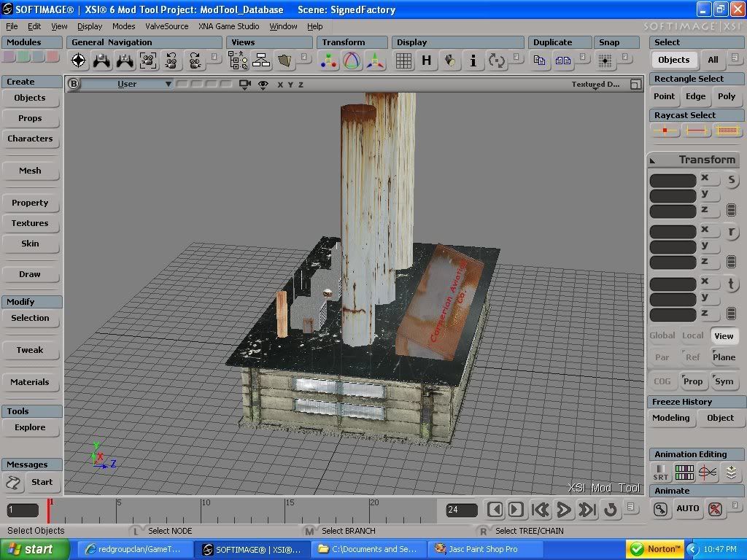Click the red playhead on the timeline
This screenshot has height=560, width=747.
click(x=48, y=510)
